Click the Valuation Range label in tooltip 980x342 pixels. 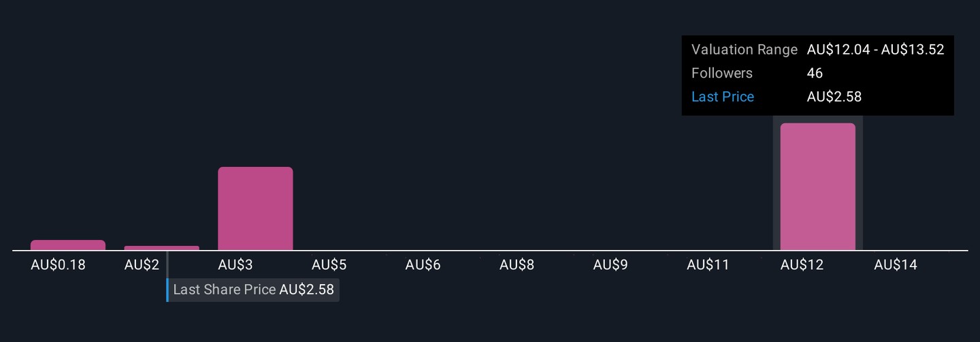click(744, 50)
